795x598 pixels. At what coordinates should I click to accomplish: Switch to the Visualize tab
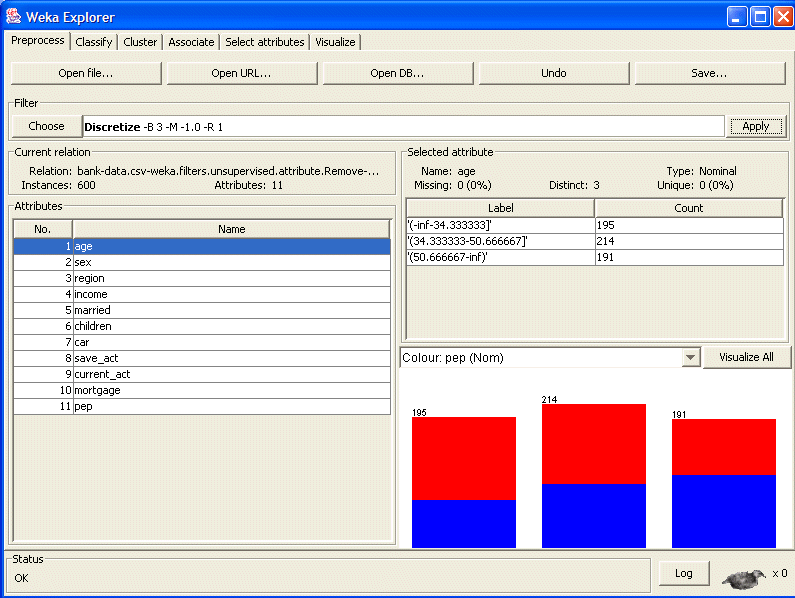click(x=335, y=42)
